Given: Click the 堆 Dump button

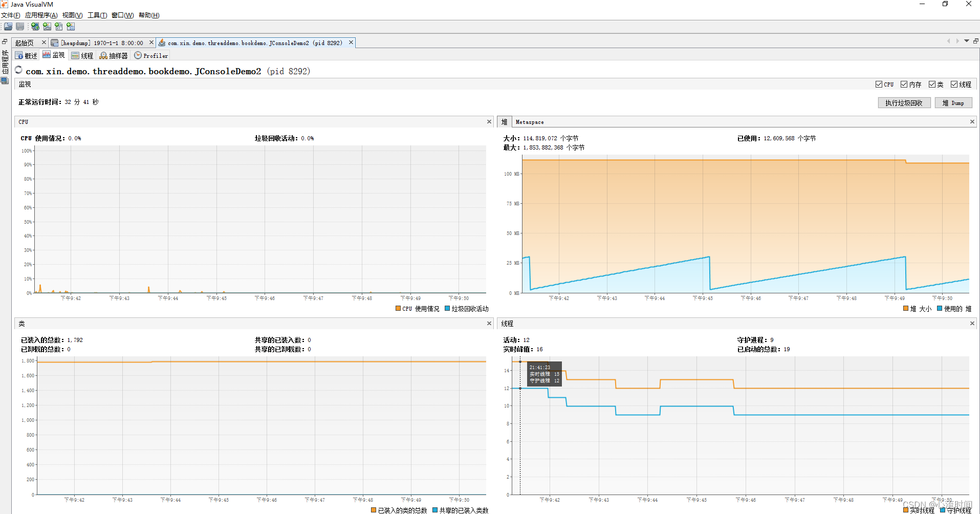Looking at the screenshot, I should [953, 103].
